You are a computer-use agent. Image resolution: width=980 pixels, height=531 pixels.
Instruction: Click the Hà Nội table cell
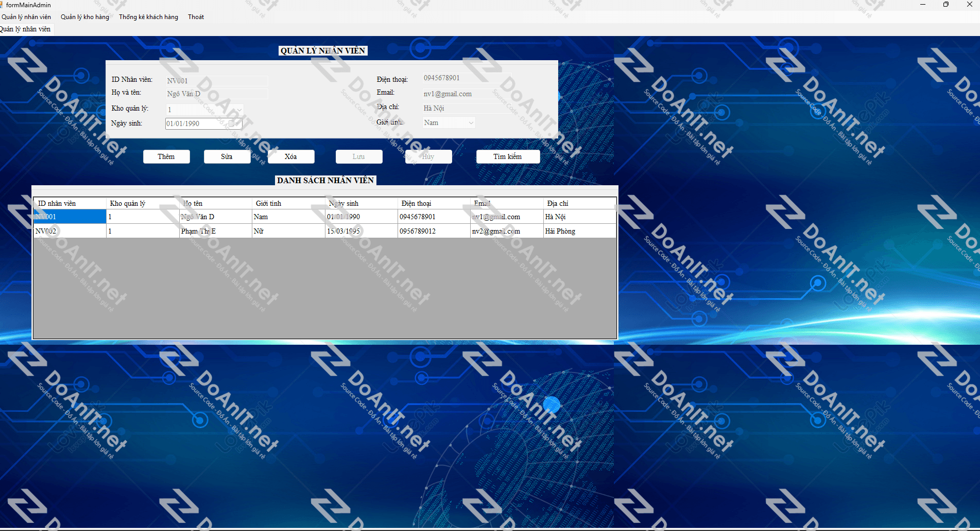[580, 217]
